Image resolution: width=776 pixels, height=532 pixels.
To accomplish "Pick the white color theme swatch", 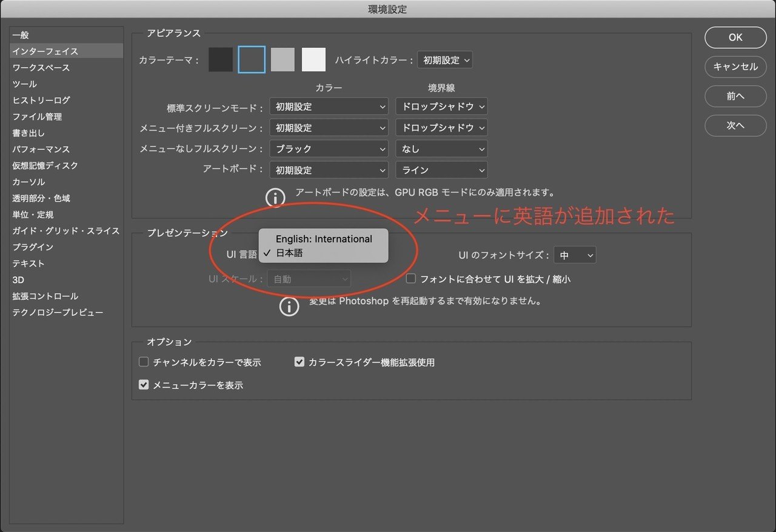I will (x=314, y=59).
